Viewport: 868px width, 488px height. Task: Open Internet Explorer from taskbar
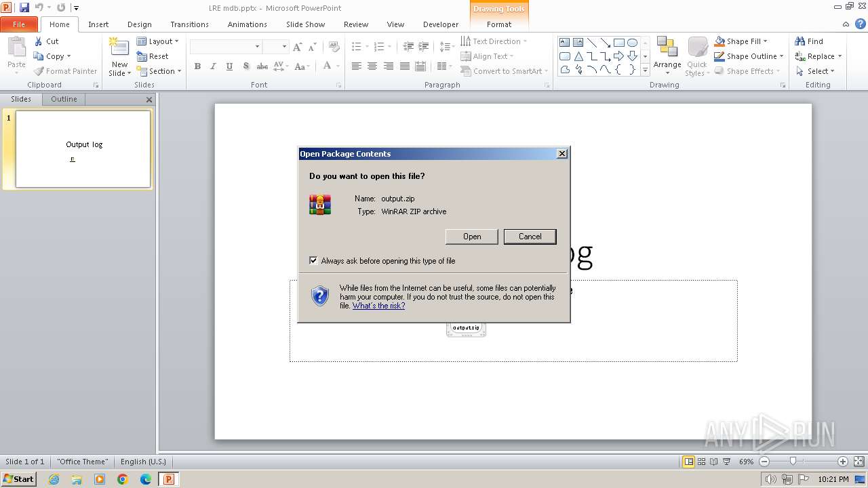[54, 479]
